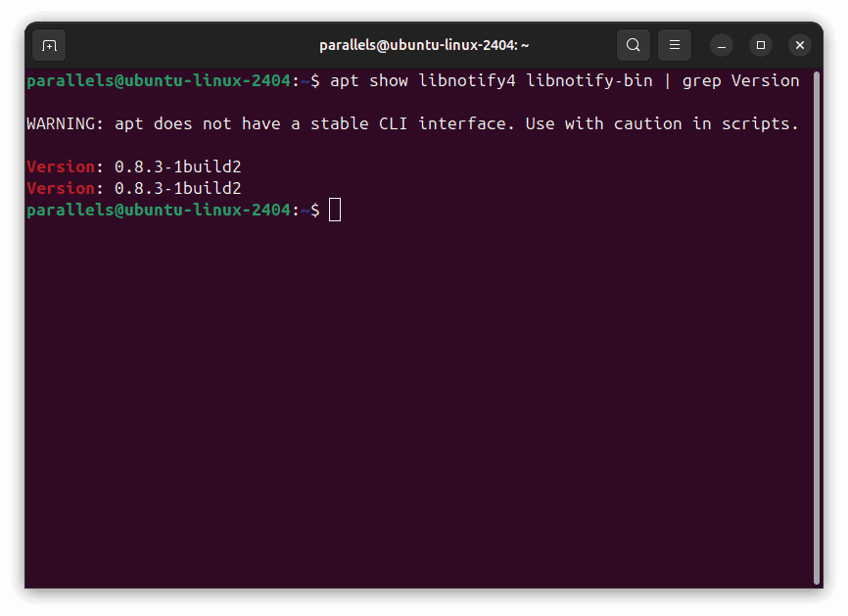
Task: Click the window title parallels@ubuntu-linux-2404
Action: pyautogui.click(x=423, y=45)
